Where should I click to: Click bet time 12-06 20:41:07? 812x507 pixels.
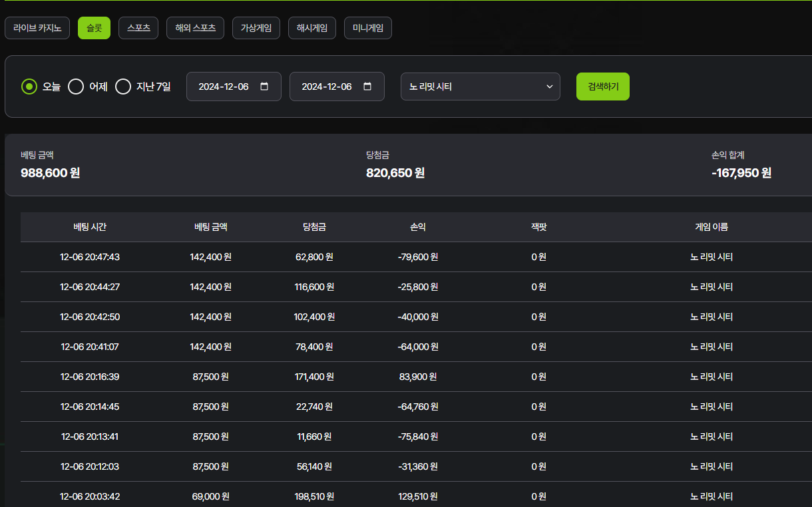90,347
